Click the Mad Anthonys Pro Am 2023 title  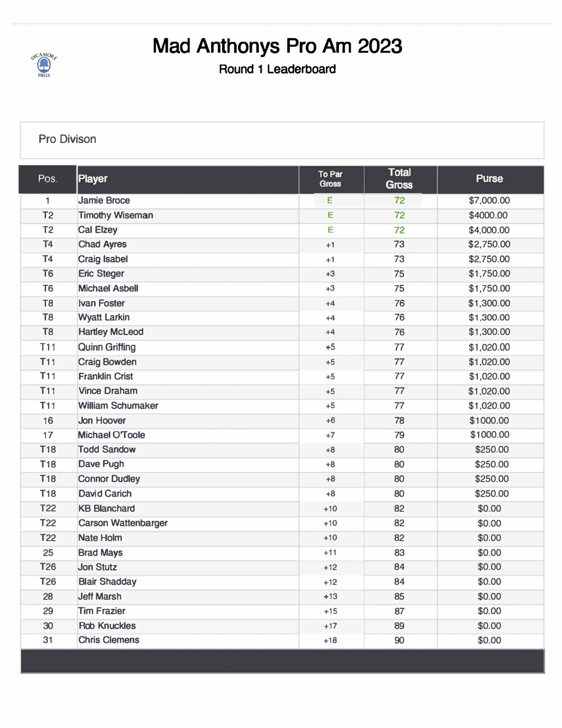277,46
